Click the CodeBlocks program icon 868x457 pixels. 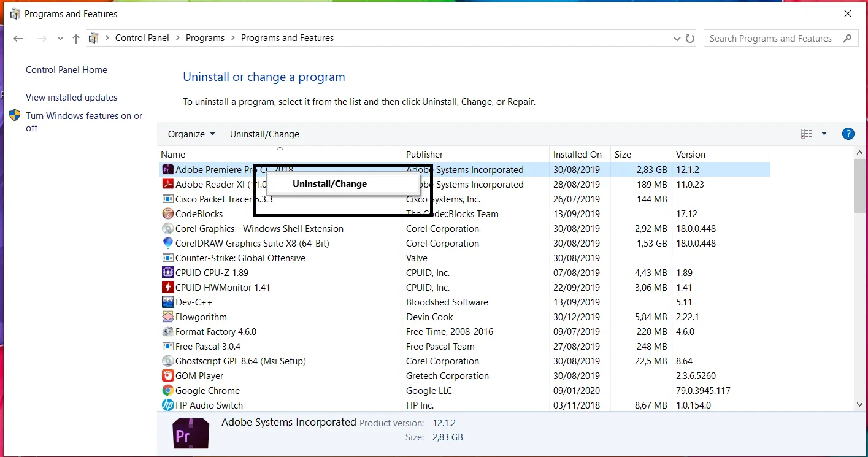click(x=167, y=214)
